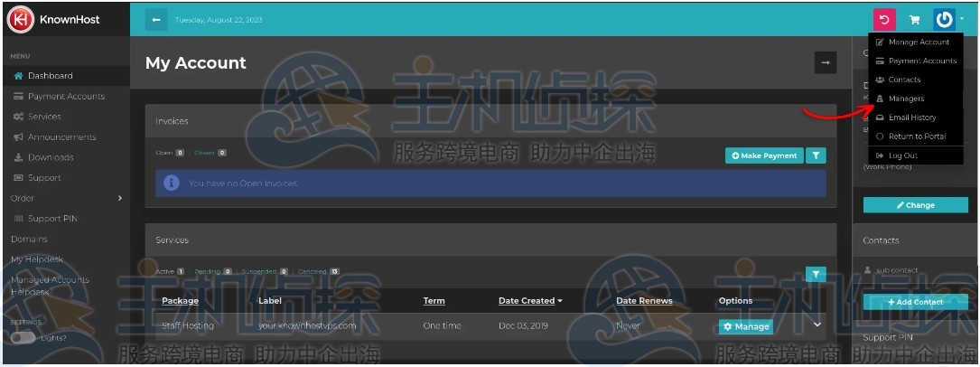The height and width of the screenshot is (367, 980).
Task: Select Return to Portal menu item
Action: pos(916,136)
